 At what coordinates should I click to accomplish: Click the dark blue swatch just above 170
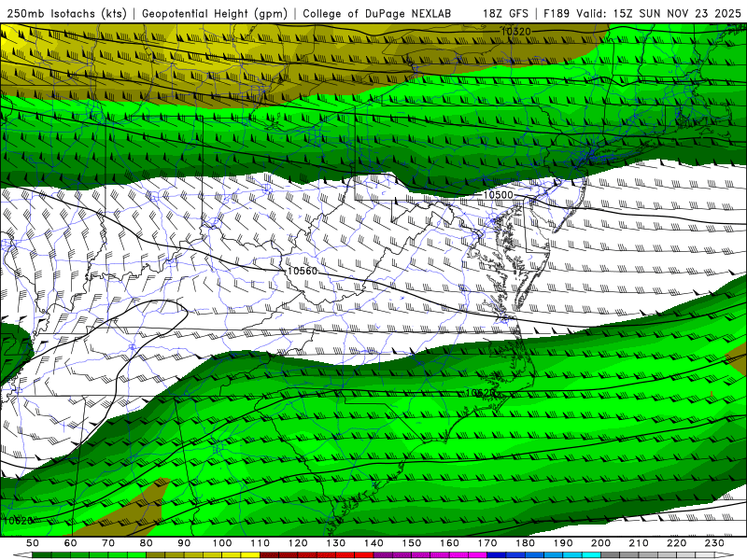click(x=497, y=555)
